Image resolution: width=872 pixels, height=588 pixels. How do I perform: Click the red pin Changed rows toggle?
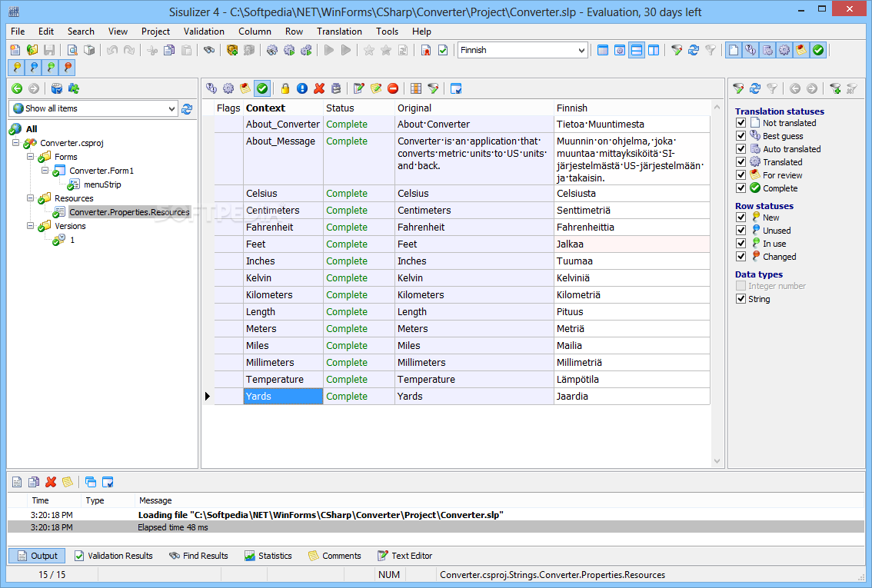click(x=68, y=67)
